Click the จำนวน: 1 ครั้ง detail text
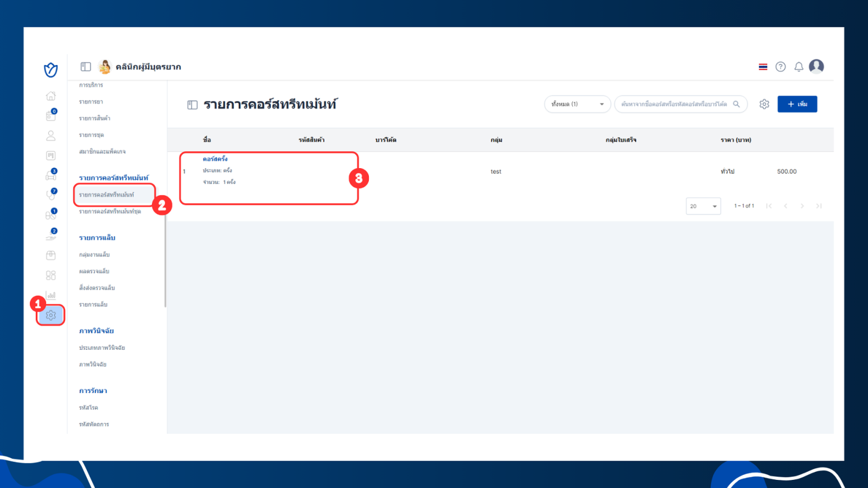Image resolution: width=868 pixels, height=488 pixels. point(219,182)
